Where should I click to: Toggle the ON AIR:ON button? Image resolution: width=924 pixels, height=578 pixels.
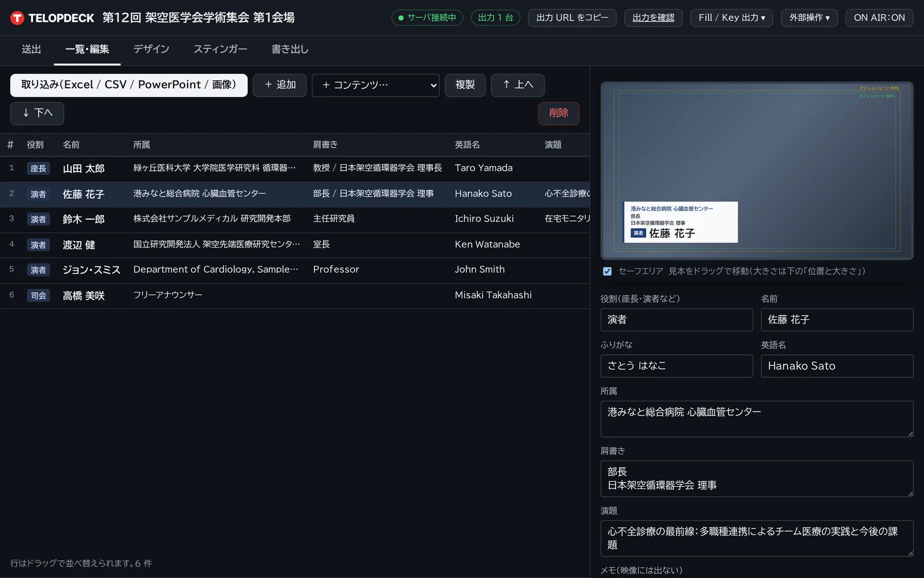879,18
